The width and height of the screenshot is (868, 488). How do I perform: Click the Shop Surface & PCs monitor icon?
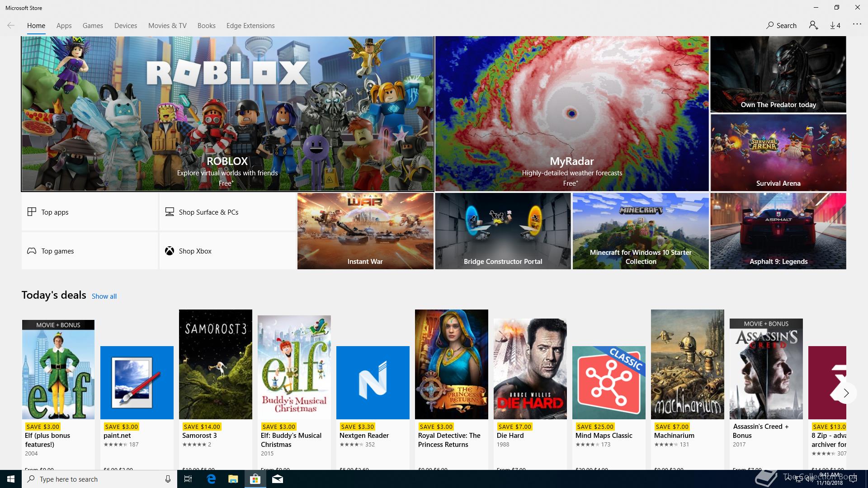click(x=170, y=211)
